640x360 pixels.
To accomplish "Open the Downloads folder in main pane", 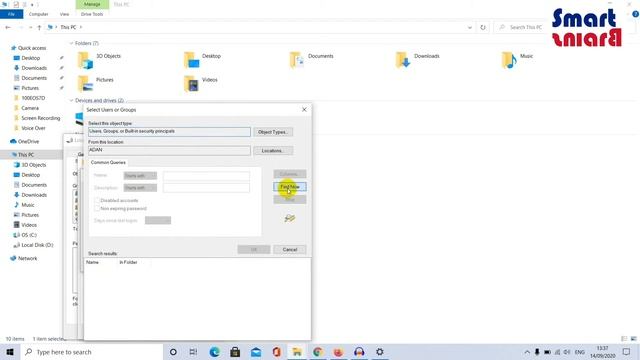I will pos(417,60).
